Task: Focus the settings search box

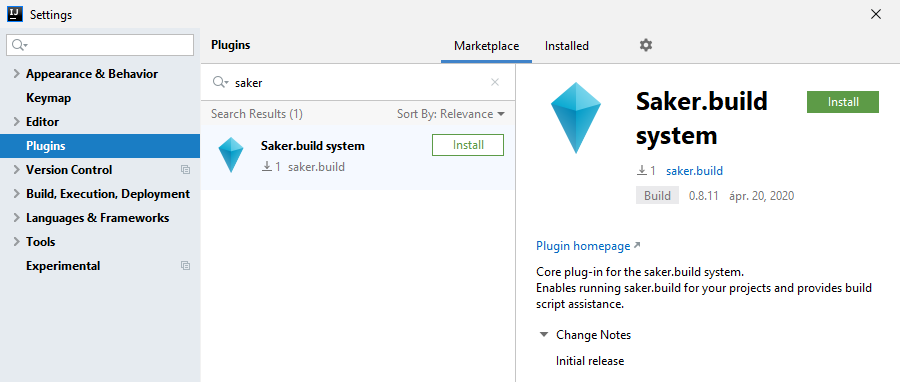Action: coord(100,45)
